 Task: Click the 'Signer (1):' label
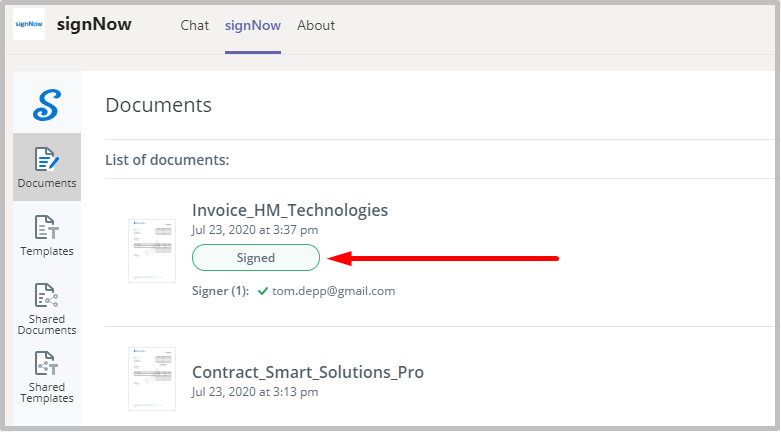(x=221, y=291)
